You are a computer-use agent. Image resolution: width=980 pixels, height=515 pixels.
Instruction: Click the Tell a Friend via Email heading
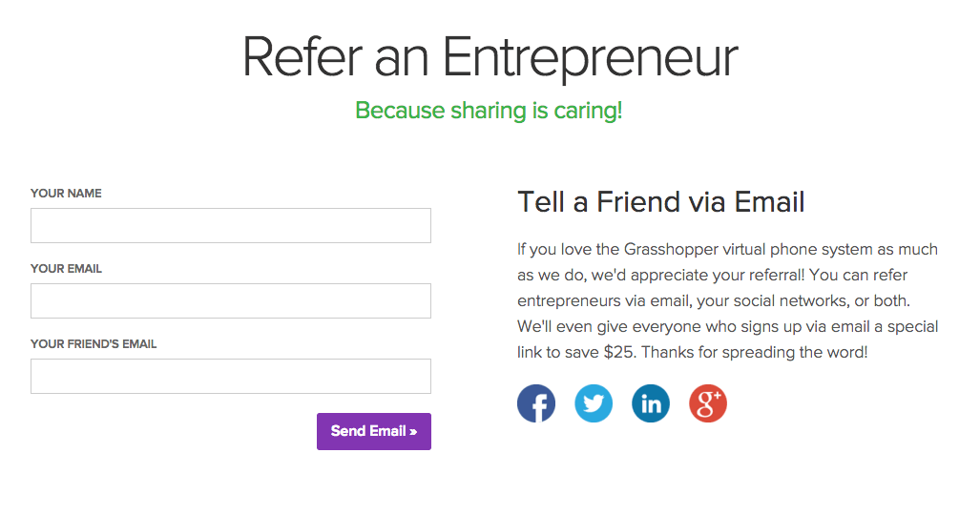pyautogui.click(x=661, y=202)
